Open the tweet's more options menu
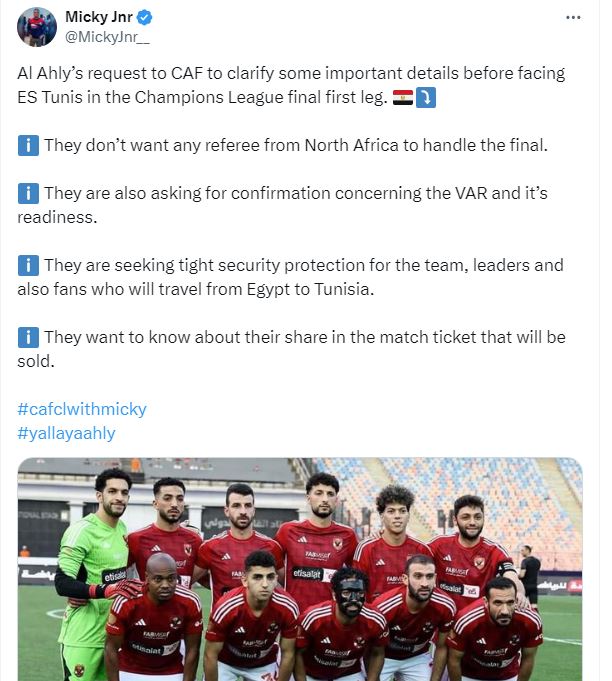The height and width of the screenshot is (681, 612). pyautogui.click(x=573, y=17)
